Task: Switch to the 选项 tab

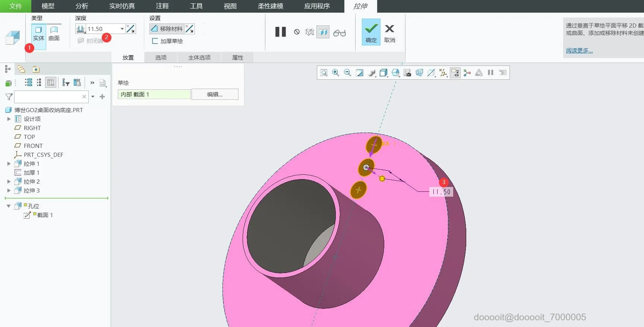Action: click(161, 58)
